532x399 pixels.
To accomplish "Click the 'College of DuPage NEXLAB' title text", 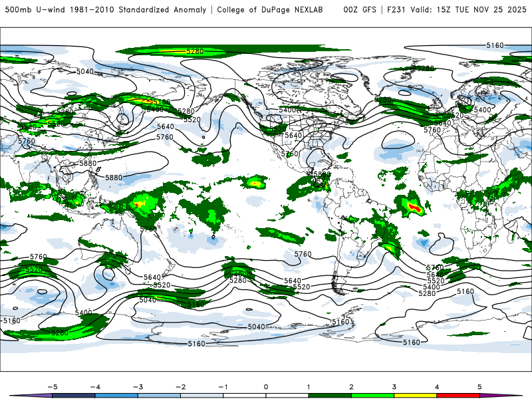I will 270,9.
